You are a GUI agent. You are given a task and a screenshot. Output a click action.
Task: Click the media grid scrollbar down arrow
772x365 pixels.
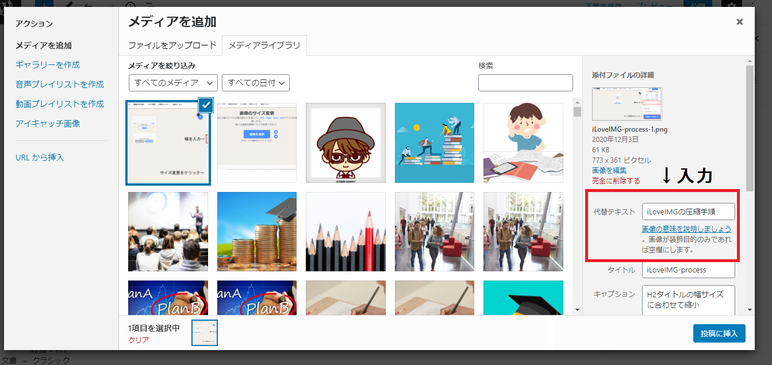578,310
